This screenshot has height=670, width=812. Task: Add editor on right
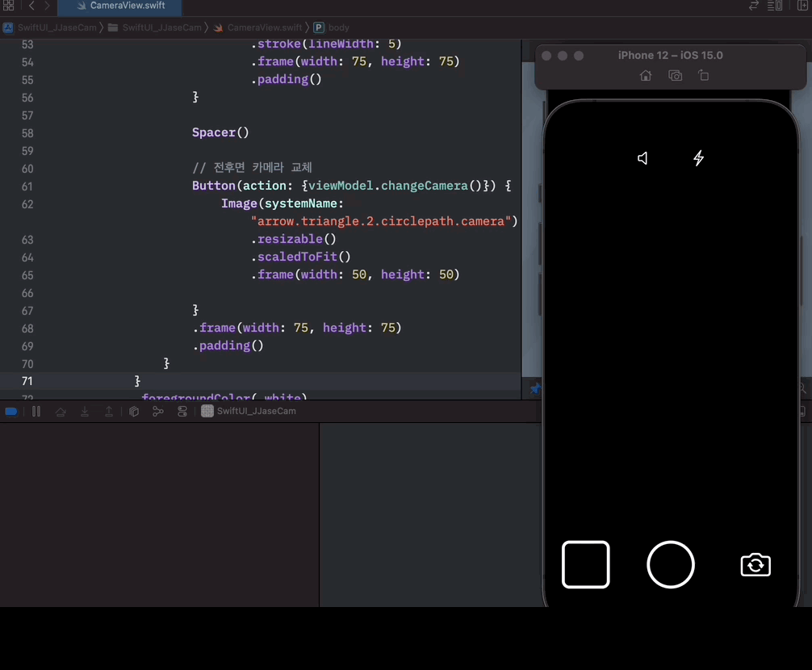[802, 6]
